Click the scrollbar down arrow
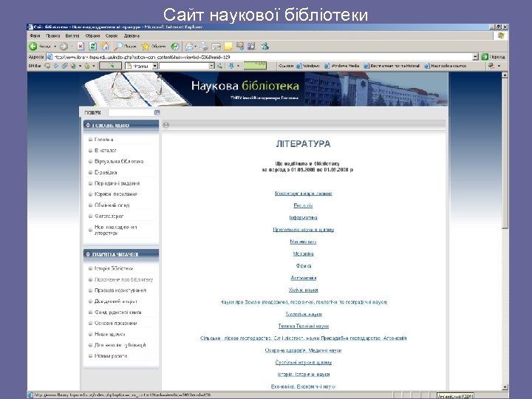The image size is (532, 399). pyautogui.click(x=505, y=386)
